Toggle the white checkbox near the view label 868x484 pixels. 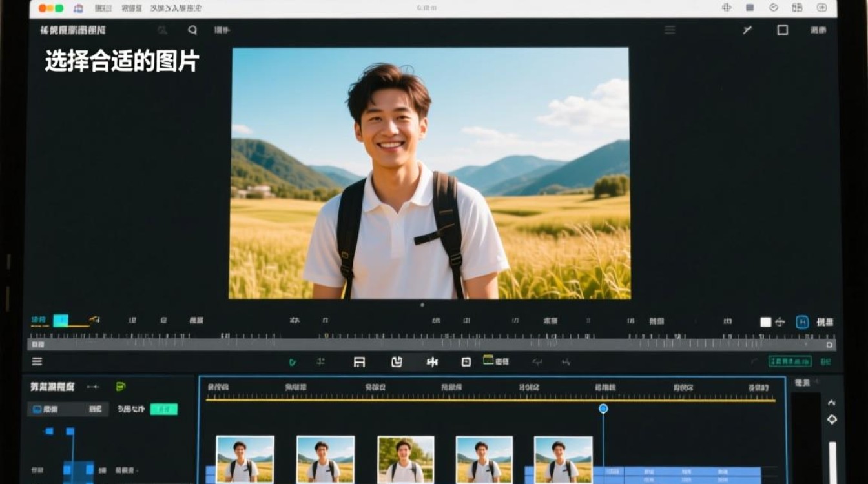[767, 321]
